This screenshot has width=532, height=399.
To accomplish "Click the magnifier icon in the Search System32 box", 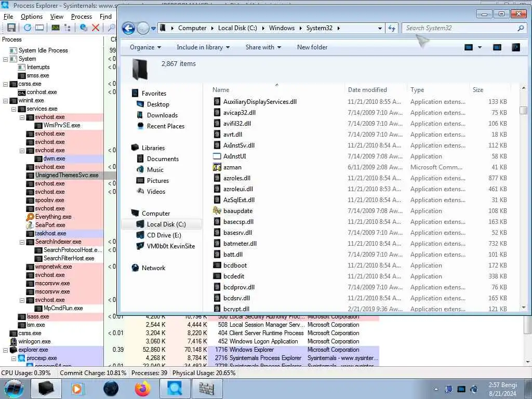I will [x=521, y=28].
